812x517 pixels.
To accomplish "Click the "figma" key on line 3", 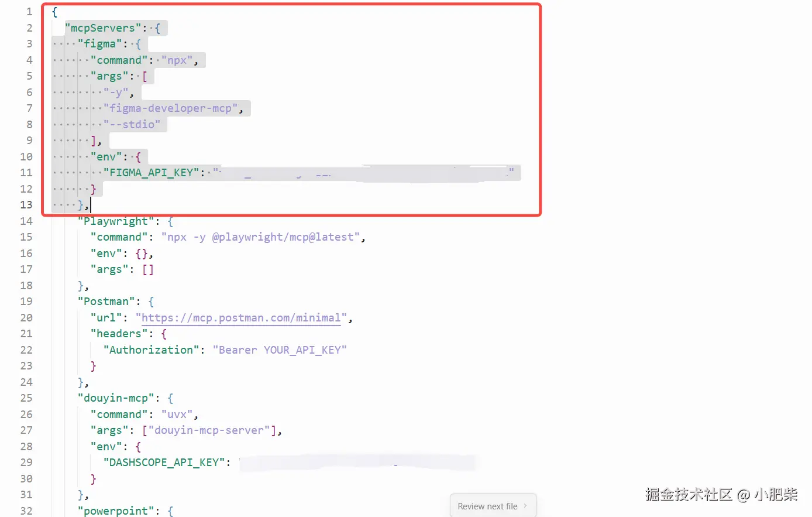I will (x=99, y=44).
